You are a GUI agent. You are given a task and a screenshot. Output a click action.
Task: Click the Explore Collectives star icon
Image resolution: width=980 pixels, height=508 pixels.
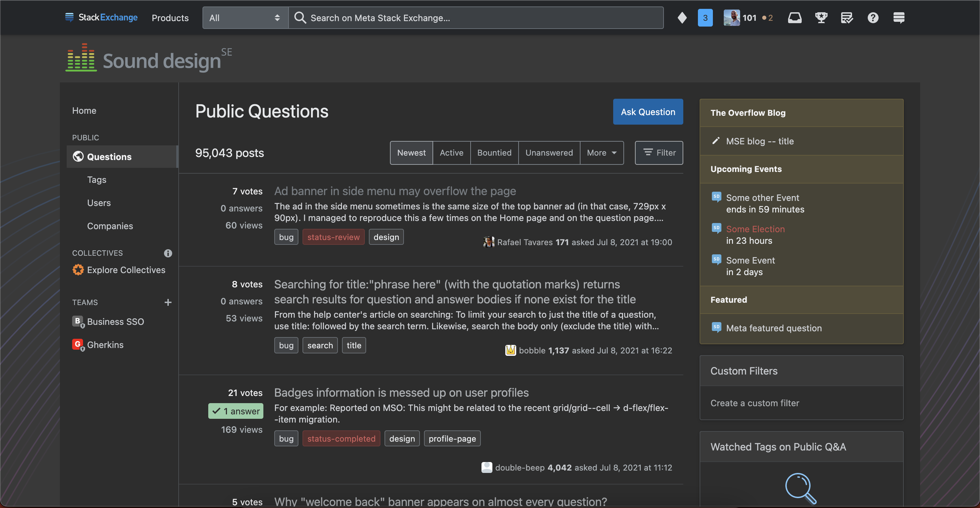click(x=78, y=270)
